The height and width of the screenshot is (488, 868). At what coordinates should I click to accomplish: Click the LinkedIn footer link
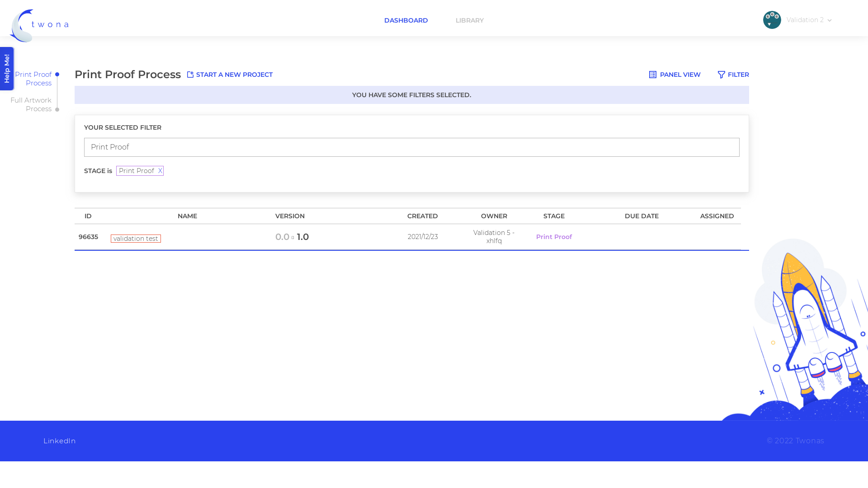(60, 441)
